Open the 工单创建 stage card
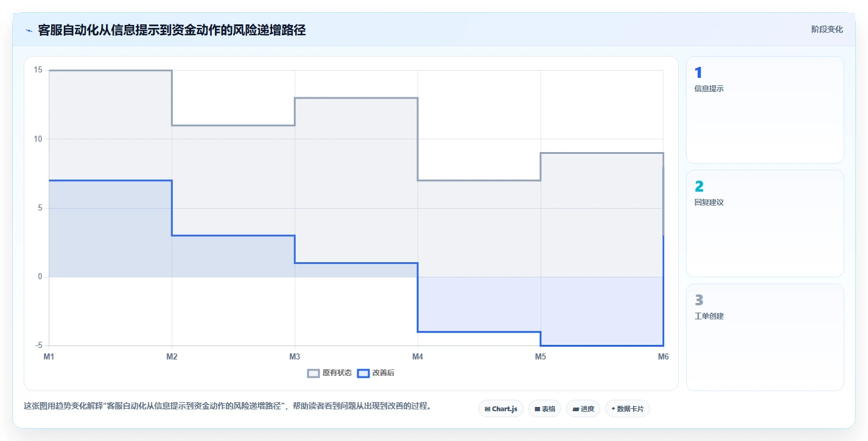Screen dimensions: 868x441 click(765, 337)
